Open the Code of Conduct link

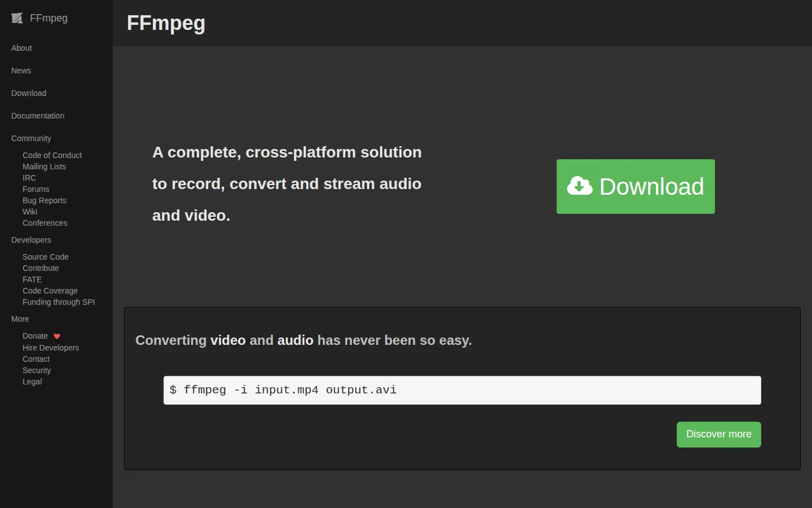tap(52, 155)
